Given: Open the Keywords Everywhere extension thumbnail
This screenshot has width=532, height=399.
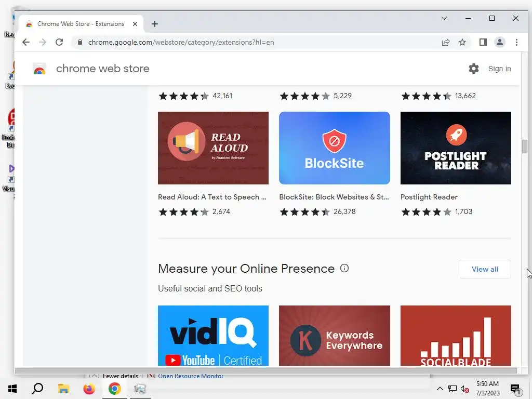Looking at the screenshot, I should [334, 336].
